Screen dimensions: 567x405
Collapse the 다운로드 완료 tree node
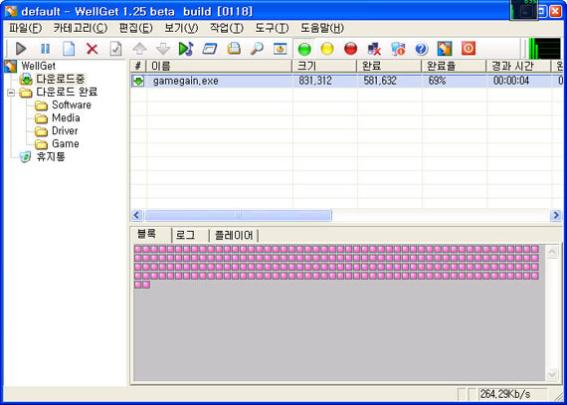[x=11, y=93]
